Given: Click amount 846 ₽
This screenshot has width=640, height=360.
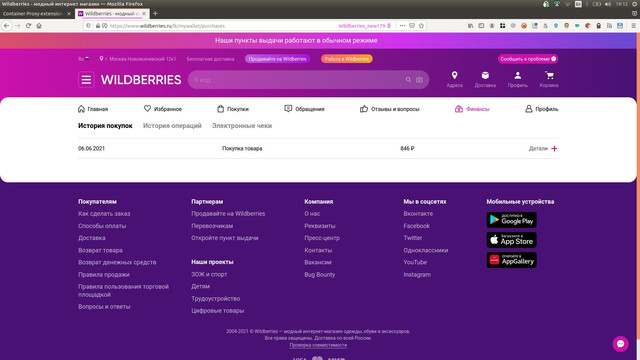Looking at the screenshot, I should coord(407,149).
